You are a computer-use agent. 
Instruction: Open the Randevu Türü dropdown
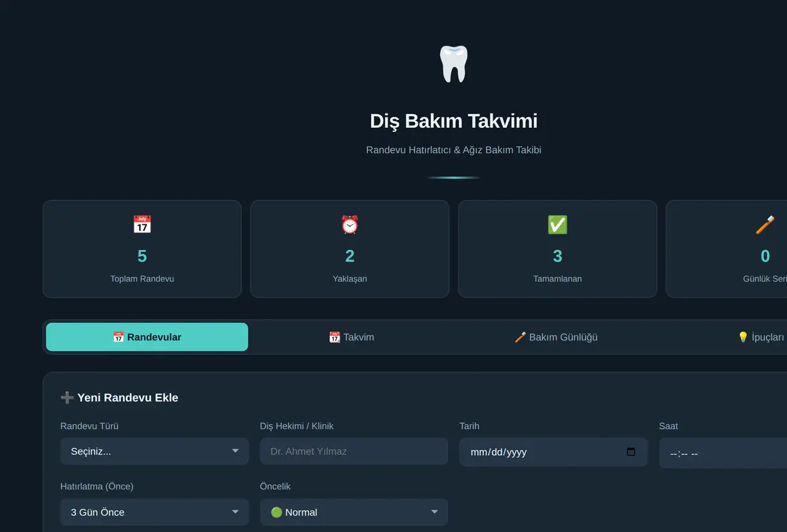click(x=155, y=451)
